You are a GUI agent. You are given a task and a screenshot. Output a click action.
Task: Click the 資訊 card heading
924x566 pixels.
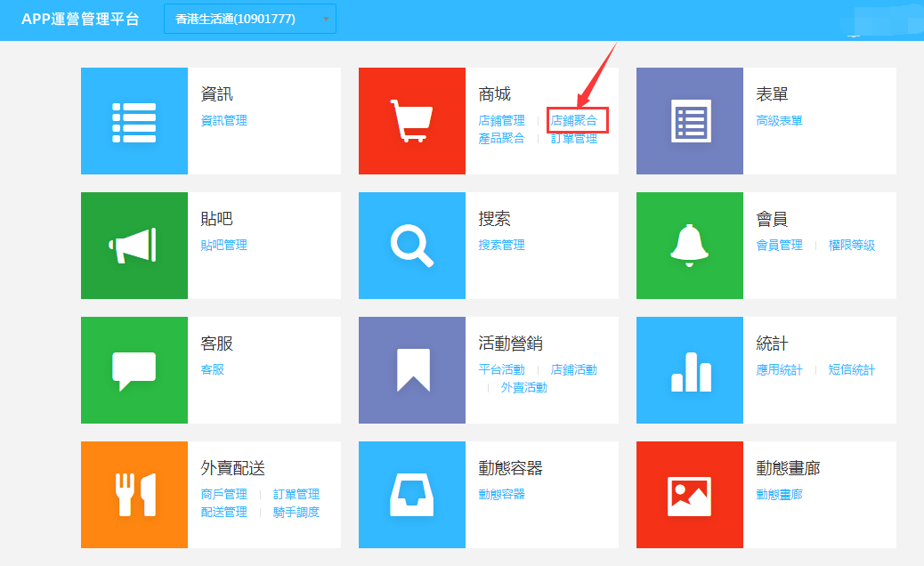[x=217, y=94]
